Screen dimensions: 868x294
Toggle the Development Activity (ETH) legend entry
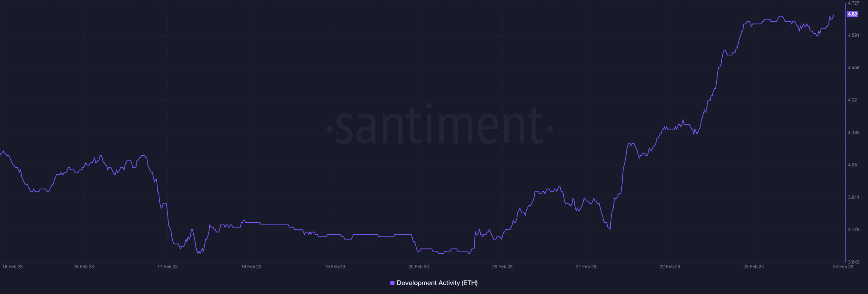[434, 283]
